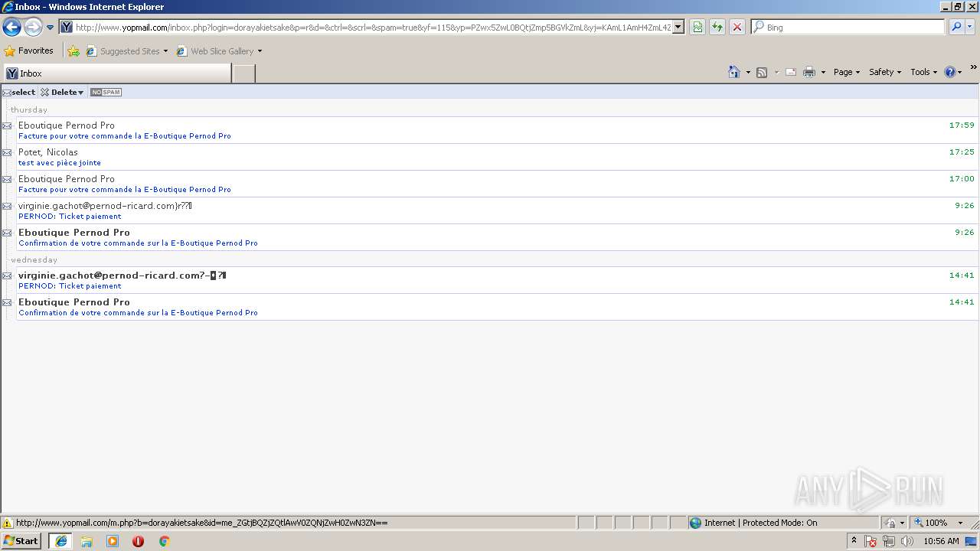Screen dimensions: 980x551
Task: Open wednesday 14:41 Confirmation de votre commande email
Action: pyautogui.click(x=496, y=307)
